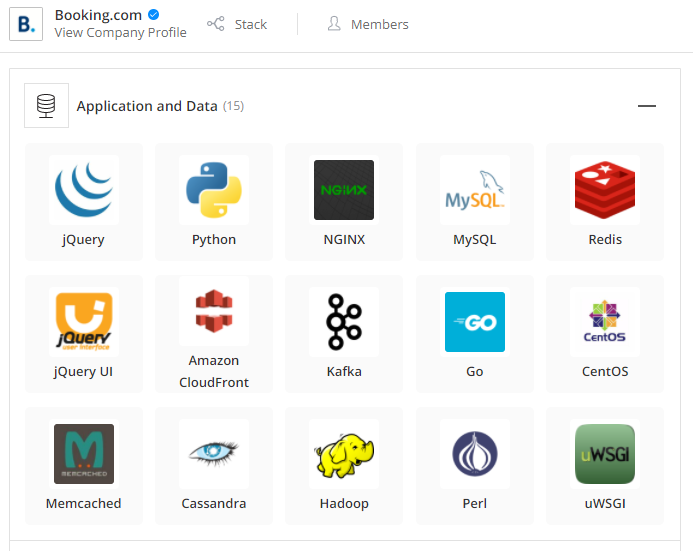Click the (15) tool count label
Viewport: 693px width, 551px height.
(x=233, y=106)
